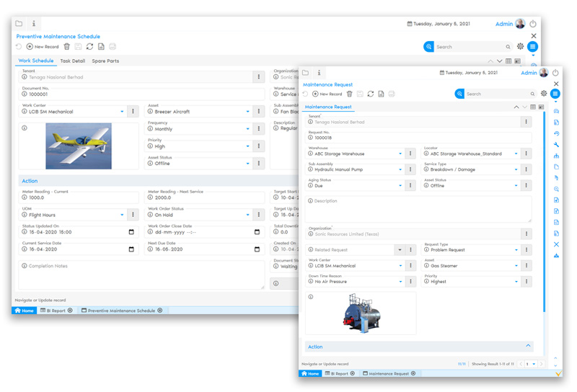This screenshot has height=392, width=577.
Task: Click the trash icon in Preventive Maintenance toolbar
Action: click(x=67, y=47)
